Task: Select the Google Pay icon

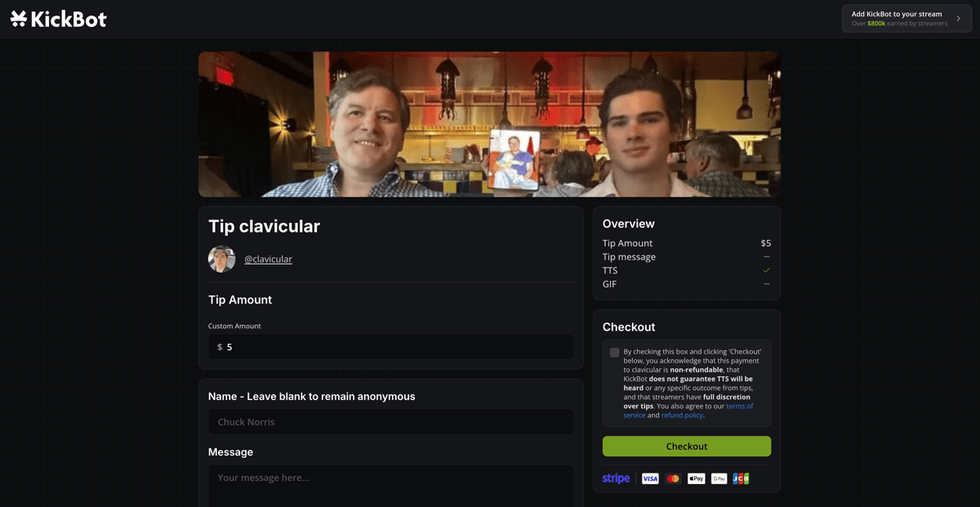Action: (718, 478)
